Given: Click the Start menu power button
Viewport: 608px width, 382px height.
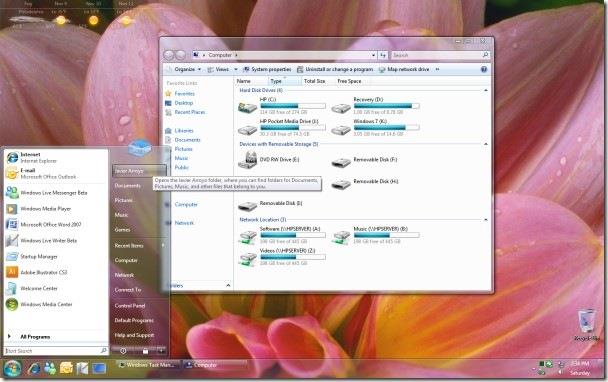Looking at the screenshot, I should tap(123, 351).
